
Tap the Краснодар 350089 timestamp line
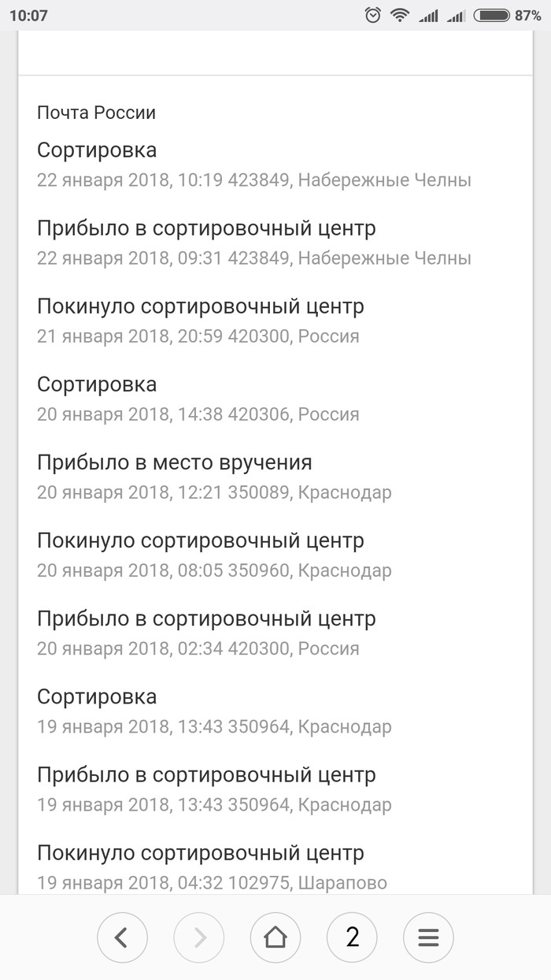click(214, 492)
